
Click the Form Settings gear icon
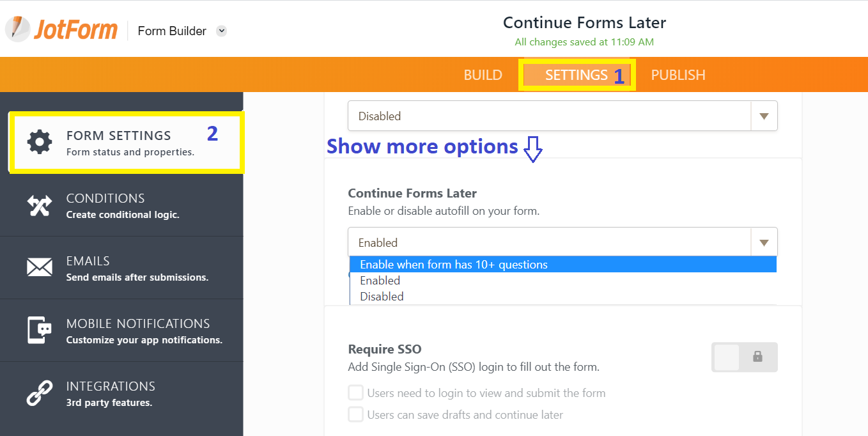coord(40,142)
